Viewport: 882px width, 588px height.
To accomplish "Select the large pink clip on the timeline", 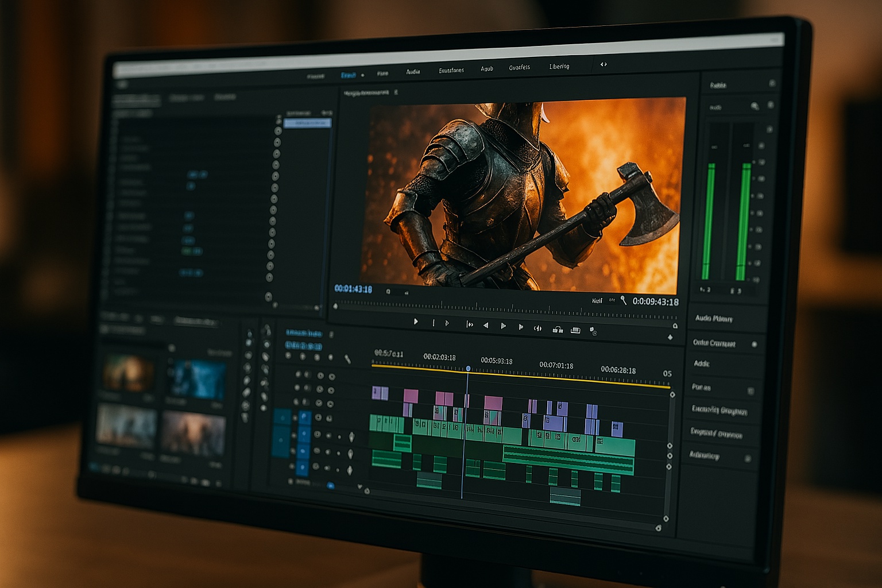I will [493, 403].
